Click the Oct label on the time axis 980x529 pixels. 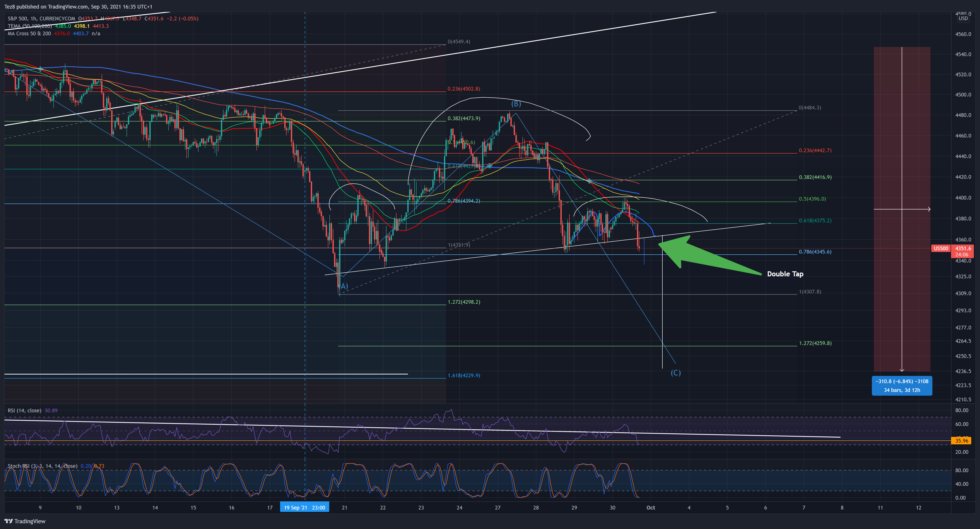coord(651,508)
